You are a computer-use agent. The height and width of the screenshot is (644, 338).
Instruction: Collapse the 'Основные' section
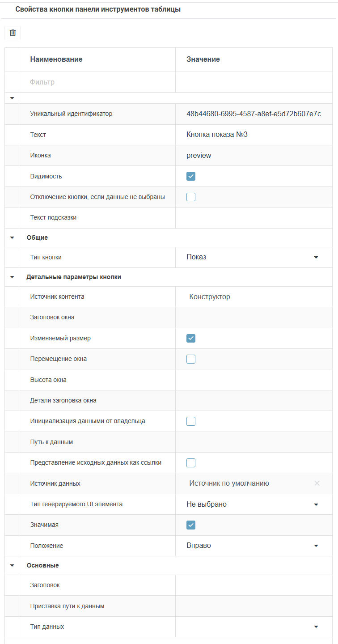point(12,565)
